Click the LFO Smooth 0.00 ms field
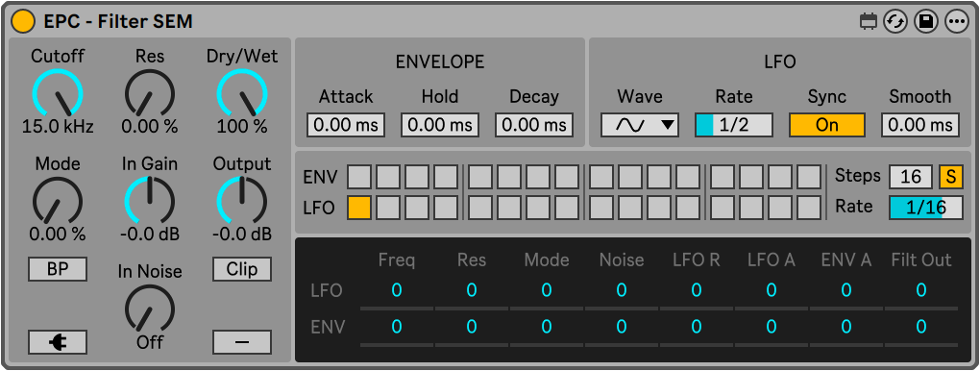The image size is (980, 371). coord(920,125)
